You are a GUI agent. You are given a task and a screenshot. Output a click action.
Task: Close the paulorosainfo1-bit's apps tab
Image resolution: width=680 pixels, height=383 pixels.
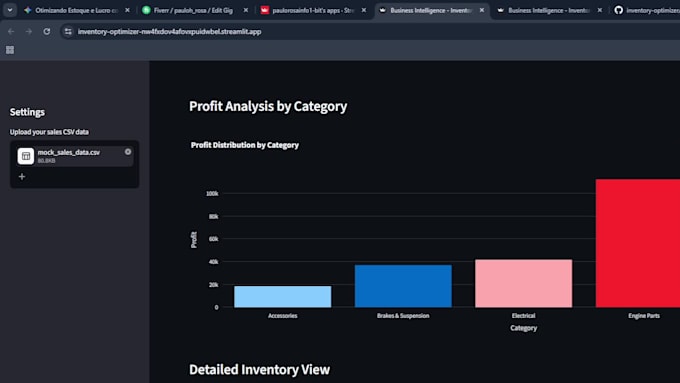point(364,10)
